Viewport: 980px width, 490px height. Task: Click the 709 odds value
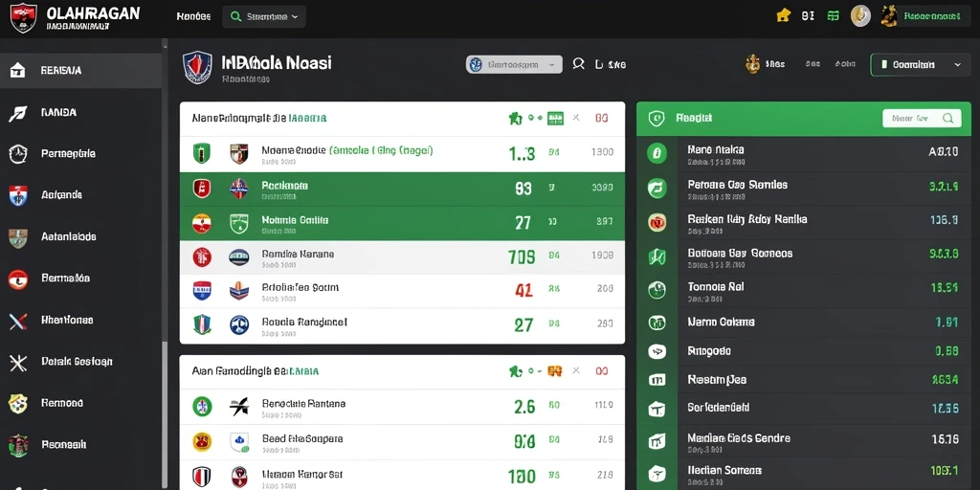tap(522, 256)
